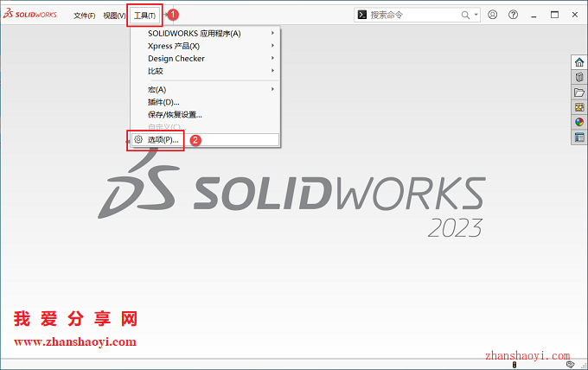Open the 视图(V) menu

click(114, 16)
